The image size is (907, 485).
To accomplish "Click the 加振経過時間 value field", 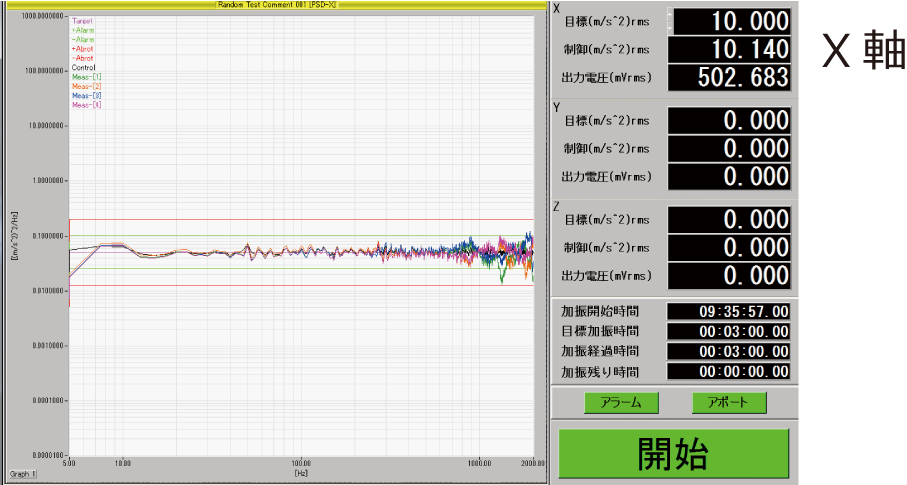I will pos(729,351).
